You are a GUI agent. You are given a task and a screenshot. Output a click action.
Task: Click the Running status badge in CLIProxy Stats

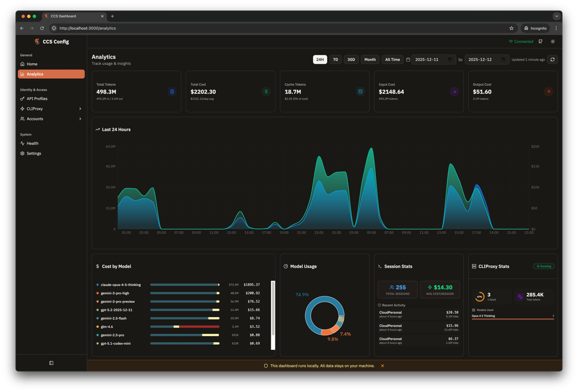(x=544, y=266)
